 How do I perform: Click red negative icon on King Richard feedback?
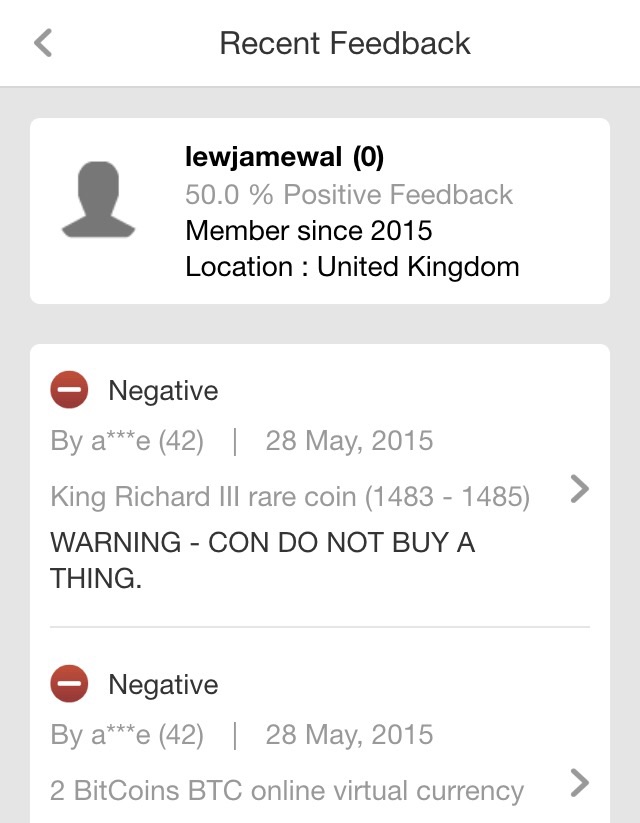coord(69,390)
